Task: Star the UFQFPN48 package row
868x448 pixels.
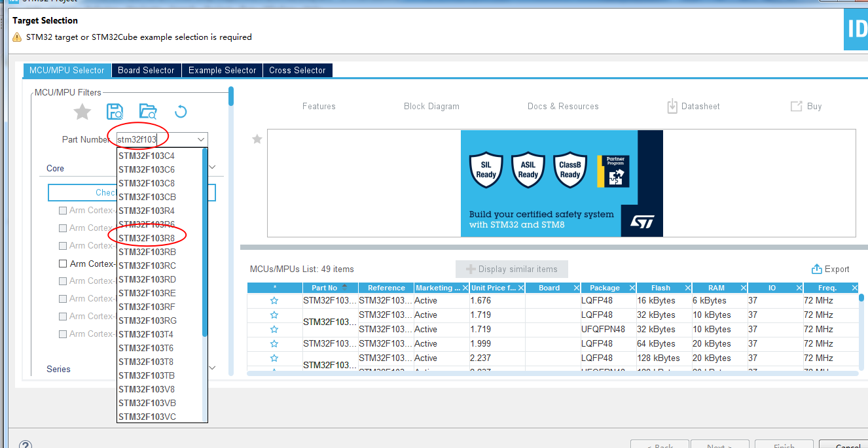Action: coord(274,330)
